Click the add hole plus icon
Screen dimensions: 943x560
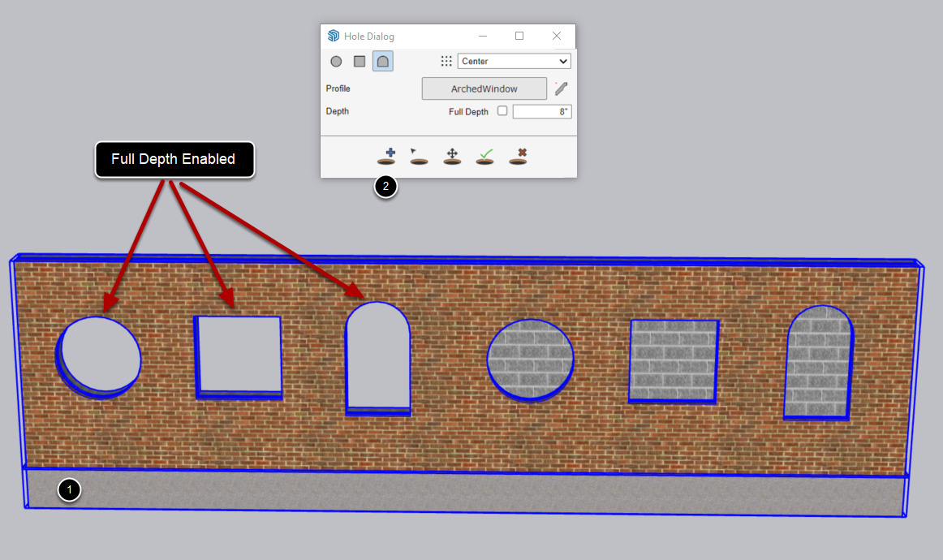387,157
